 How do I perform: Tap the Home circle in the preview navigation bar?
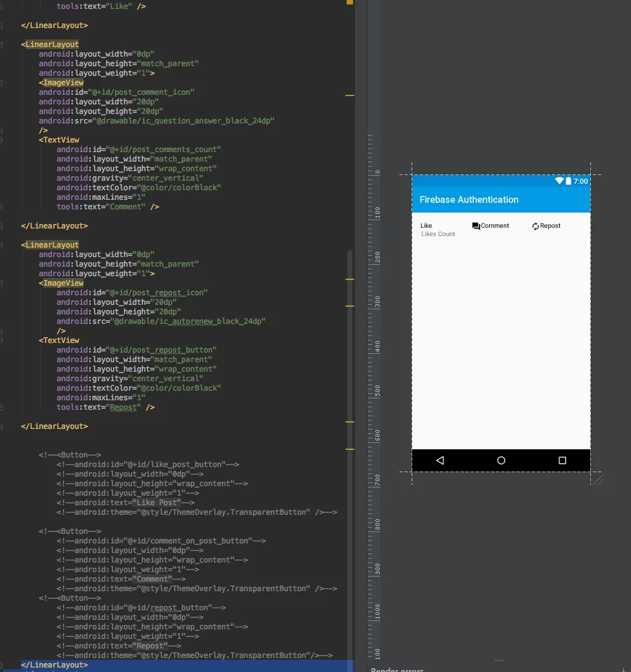[x=501, y=460]
